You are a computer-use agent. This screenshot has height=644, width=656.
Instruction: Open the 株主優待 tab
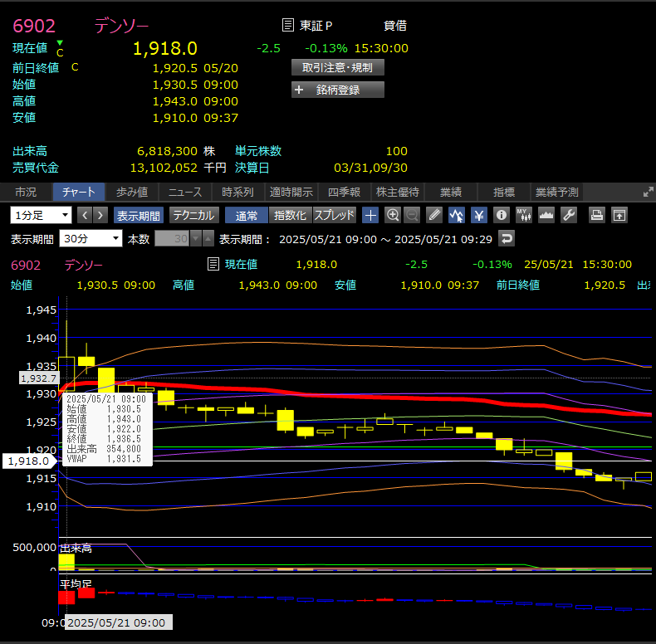[398, 192]
